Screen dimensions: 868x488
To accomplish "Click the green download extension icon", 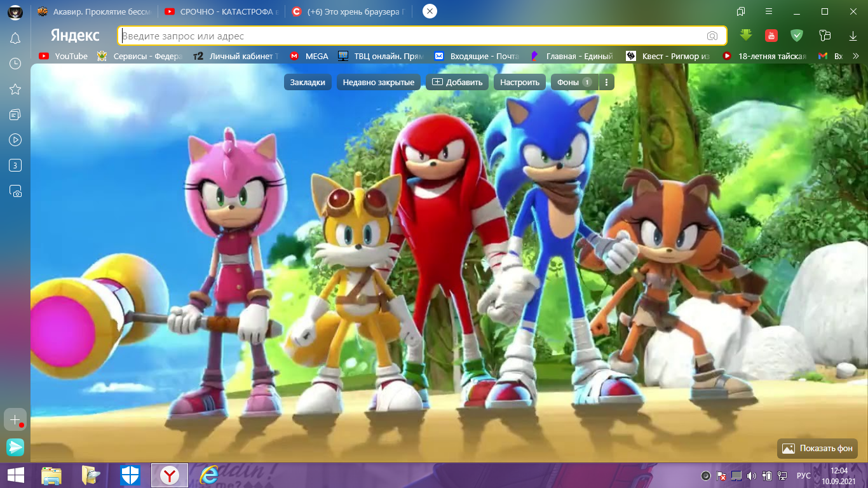I will 746,36.
